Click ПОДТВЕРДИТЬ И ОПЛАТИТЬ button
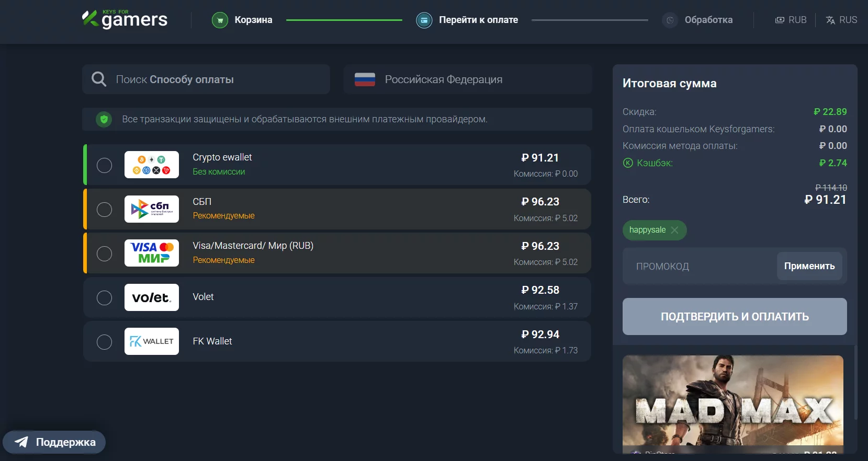This screenshot has width=868, height=461. [734, 316]
